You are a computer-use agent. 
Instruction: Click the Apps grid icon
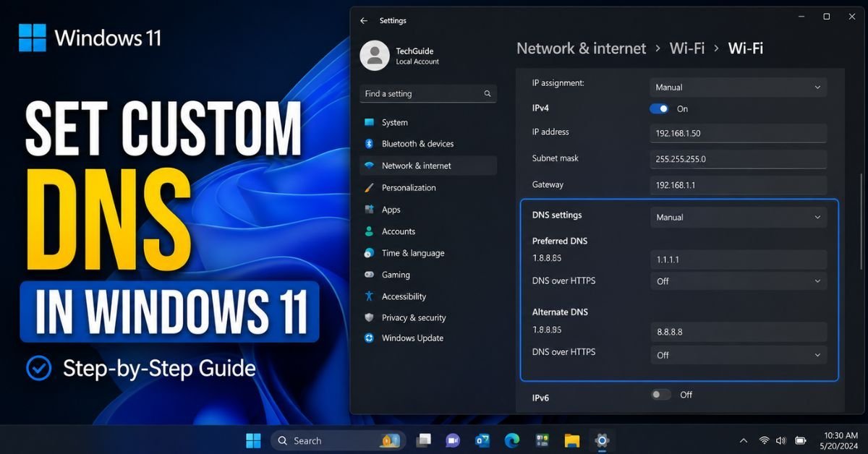[x=370, y=210]
